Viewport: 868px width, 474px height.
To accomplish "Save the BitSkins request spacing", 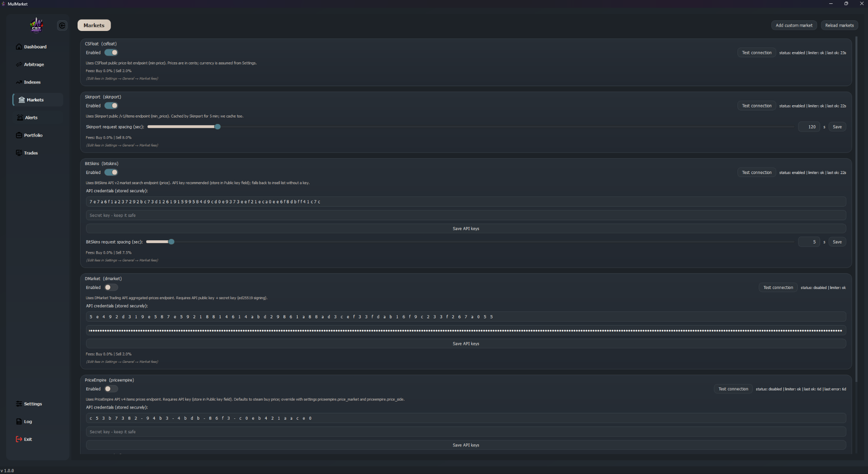I will coord(837,242).
